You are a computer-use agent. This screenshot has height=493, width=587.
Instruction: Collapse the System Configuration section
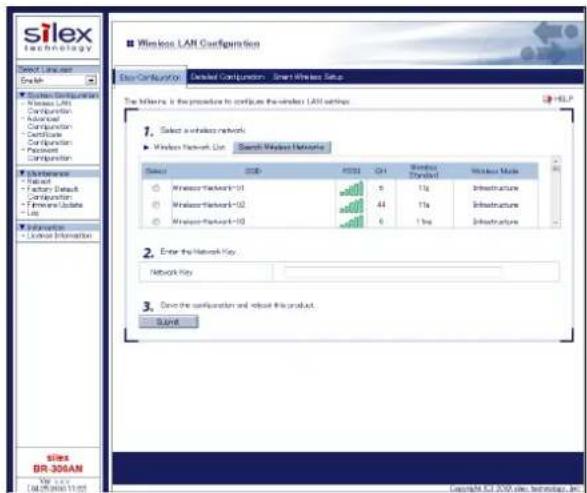22,95
